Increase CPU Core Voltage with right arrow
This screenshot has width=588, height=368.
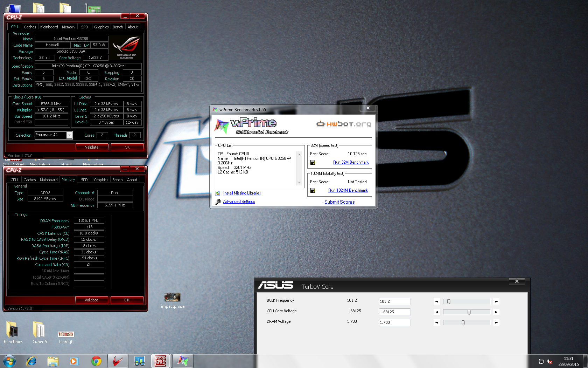[x=496, y=312]
